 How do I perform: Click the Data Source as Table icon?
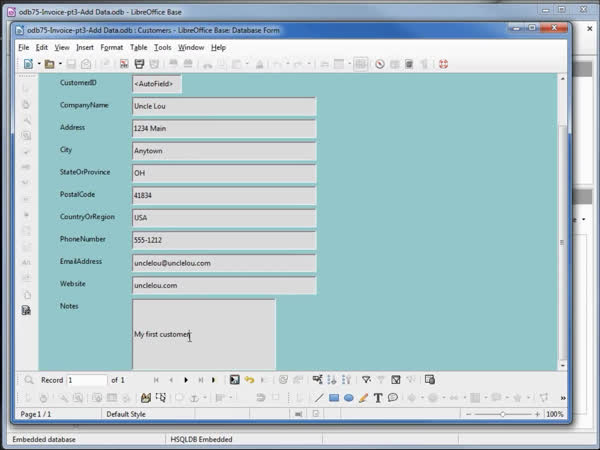pos(430,380)
